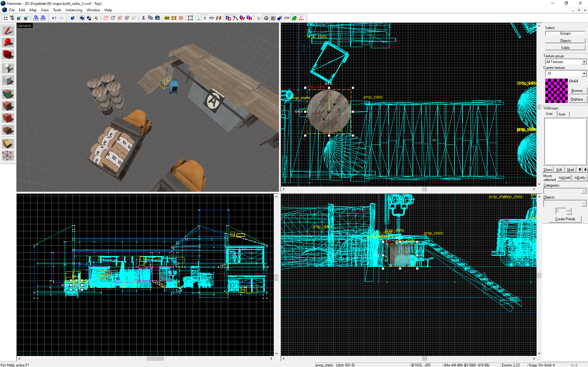The height and width of the screenshot is (367, 588).
Task: Click the Solids select button
Action: pyautogui.click(x=565, y=48)
